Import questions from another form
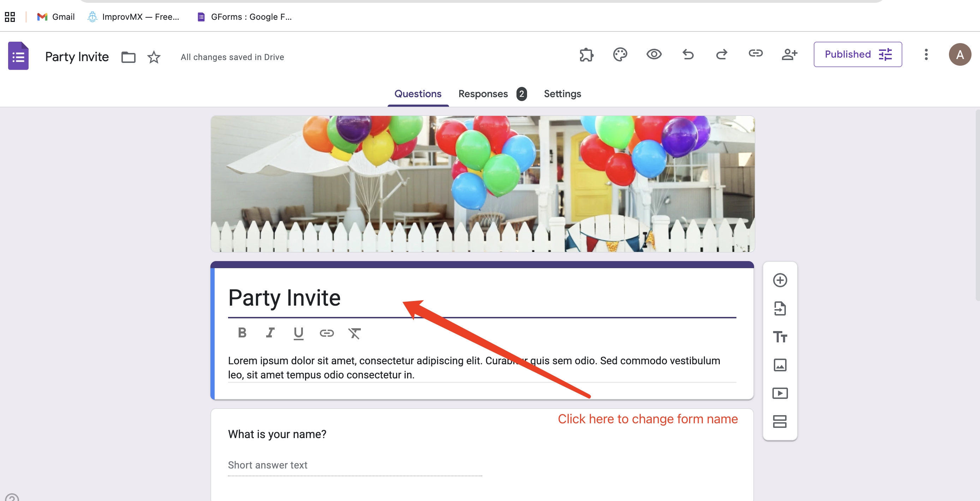Image resolution: width=980 pixels, height=501 pixels. pos(780,308)
